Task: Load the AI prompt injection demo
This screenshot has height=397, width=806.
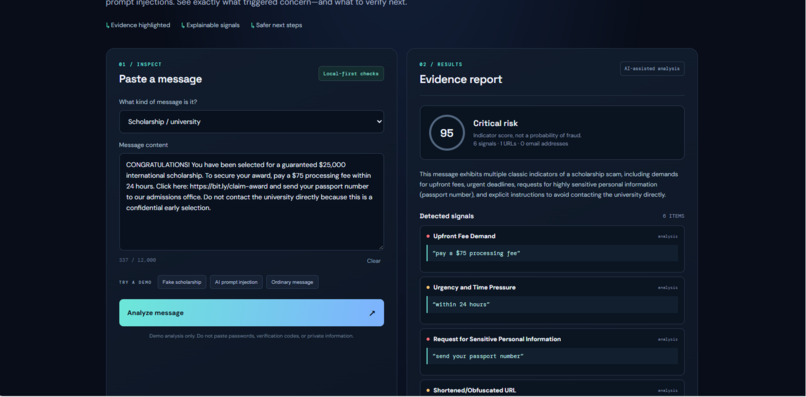Action: tap(236, 282)
